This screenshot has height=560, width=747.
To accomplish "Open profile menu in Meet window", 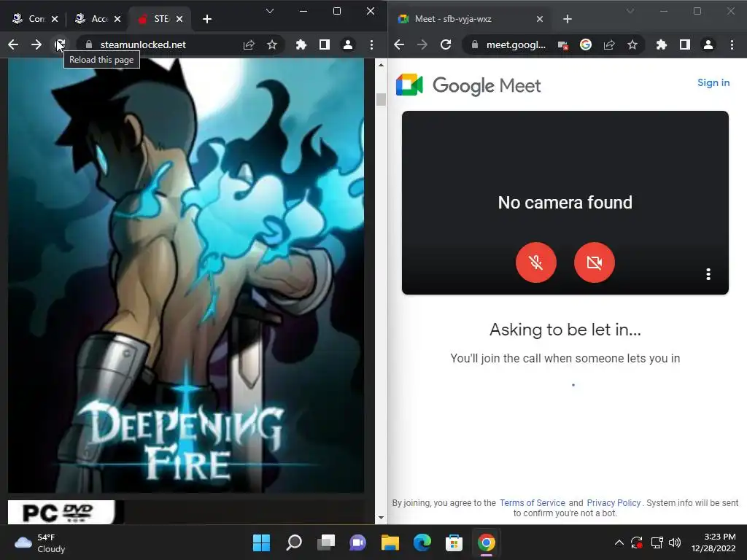I will click(x=708, y=44).
